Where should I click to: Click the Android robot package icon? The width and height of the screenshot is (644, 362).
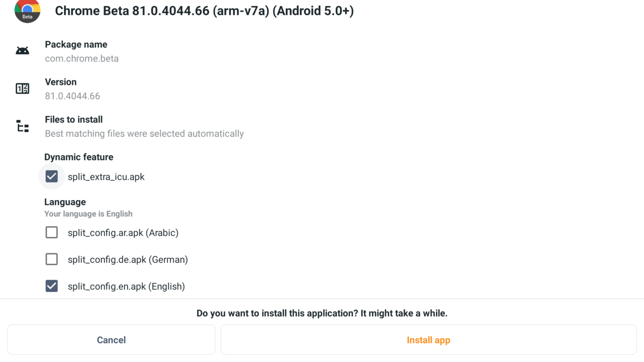point(22,50)
